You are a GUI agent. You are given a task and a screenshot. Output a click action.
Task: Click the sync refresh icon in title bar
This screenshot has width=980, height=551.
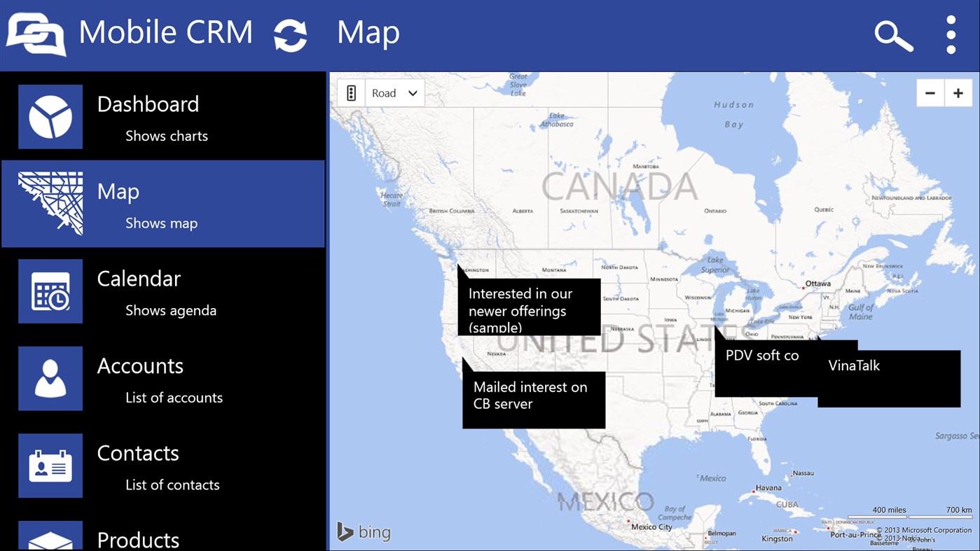(x=290, y=33)
